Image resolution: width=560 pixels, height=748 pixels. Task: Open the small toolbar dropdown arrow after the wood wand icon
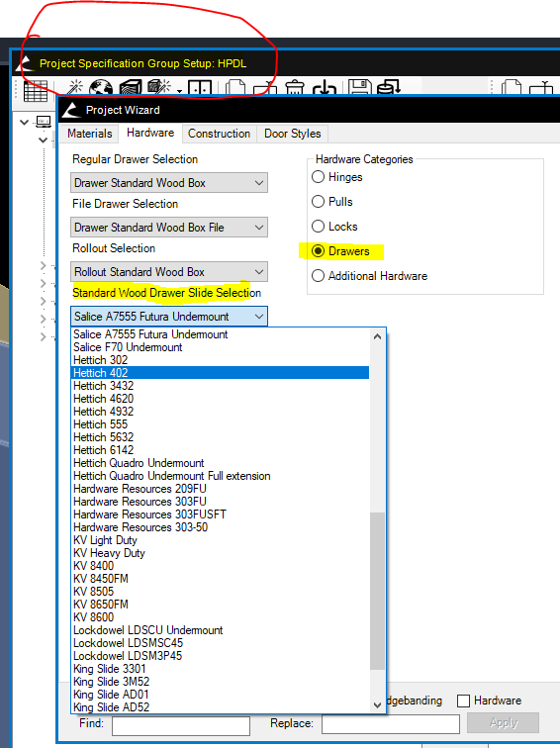(179, 91)
